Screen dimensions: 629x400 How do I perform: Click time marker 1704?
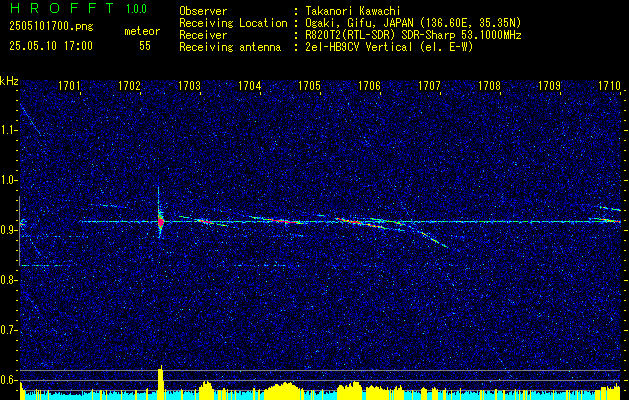249,85
